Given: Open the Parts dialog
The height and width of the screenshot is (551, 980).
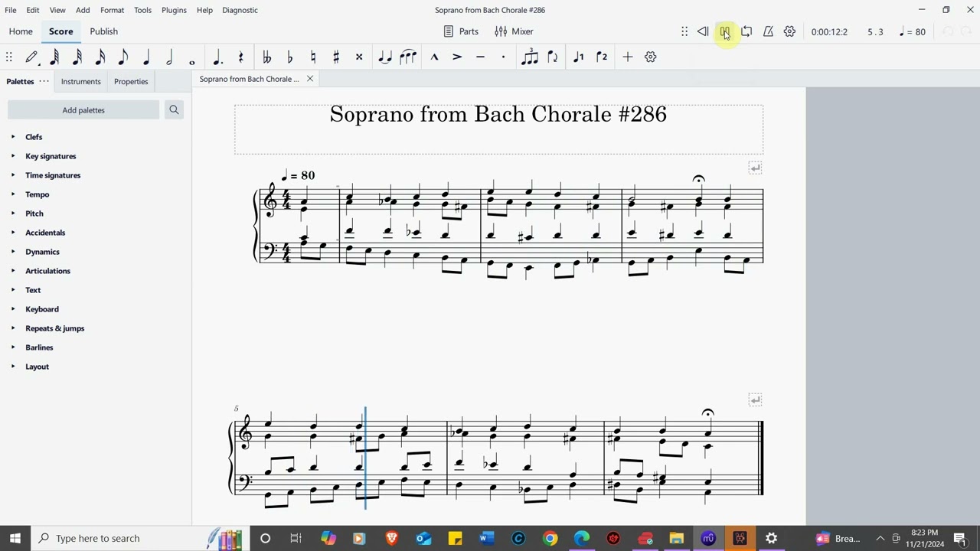Looking at the screenshot, I should [x=461, y=31].
